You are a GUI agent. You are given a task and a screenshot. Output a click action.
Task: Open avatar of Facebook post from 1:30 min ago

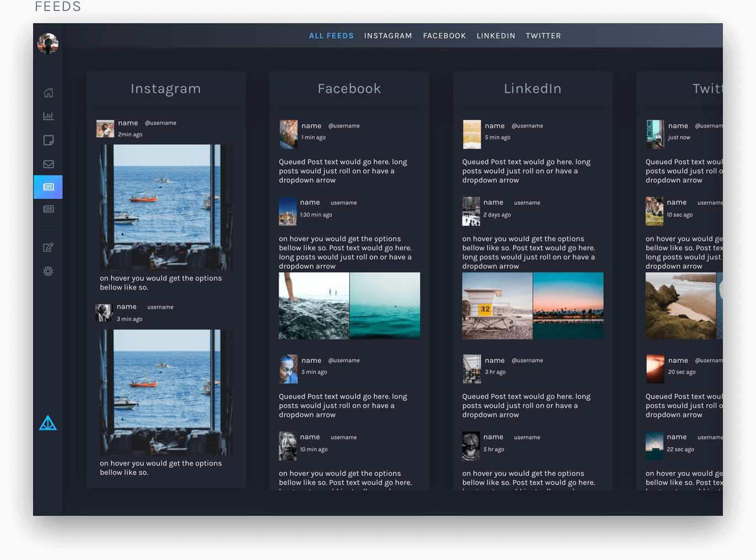coord(288,211)
